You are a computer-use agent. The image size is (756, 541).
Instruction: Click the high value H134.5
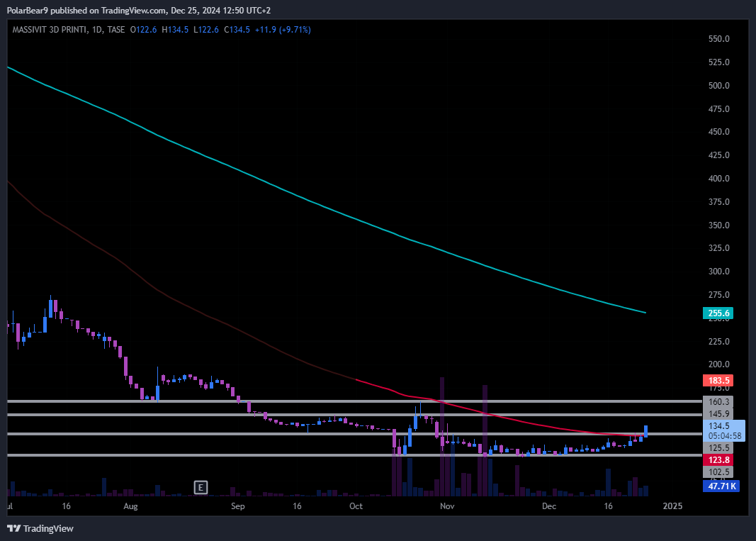[x=175, y=30]
